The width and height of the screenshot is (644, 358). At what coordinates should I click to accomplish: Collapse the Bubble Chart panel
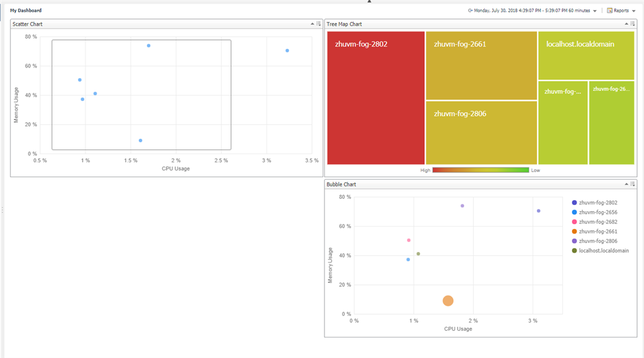[626, 184]
